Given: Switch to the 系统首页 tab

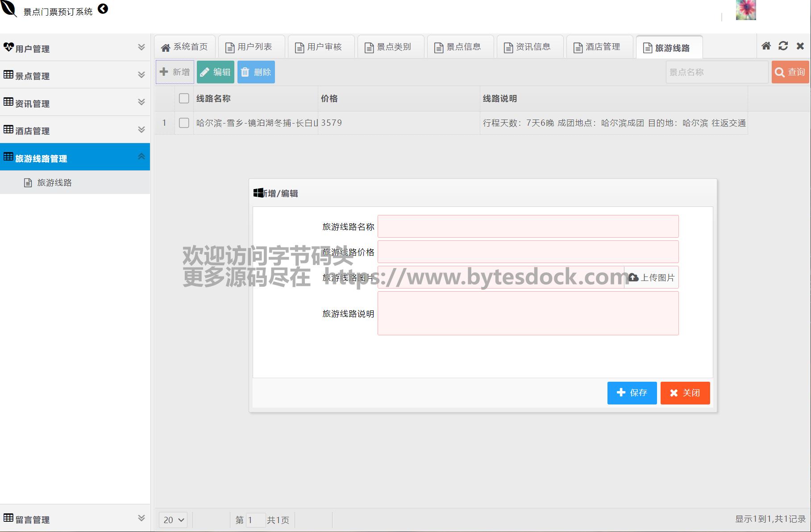Looking at the screenshot, I should pos(185,47).
